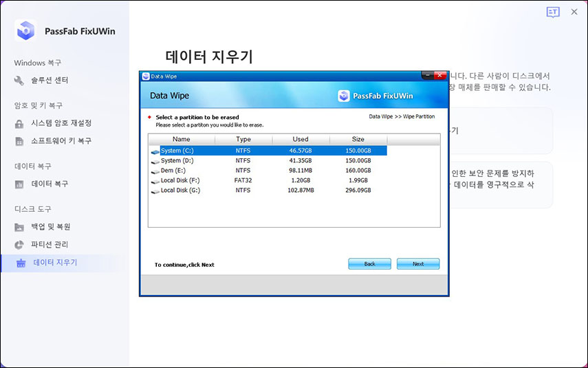Click the Next button
The height and width of the screenshot is (368, 588).
418,263
